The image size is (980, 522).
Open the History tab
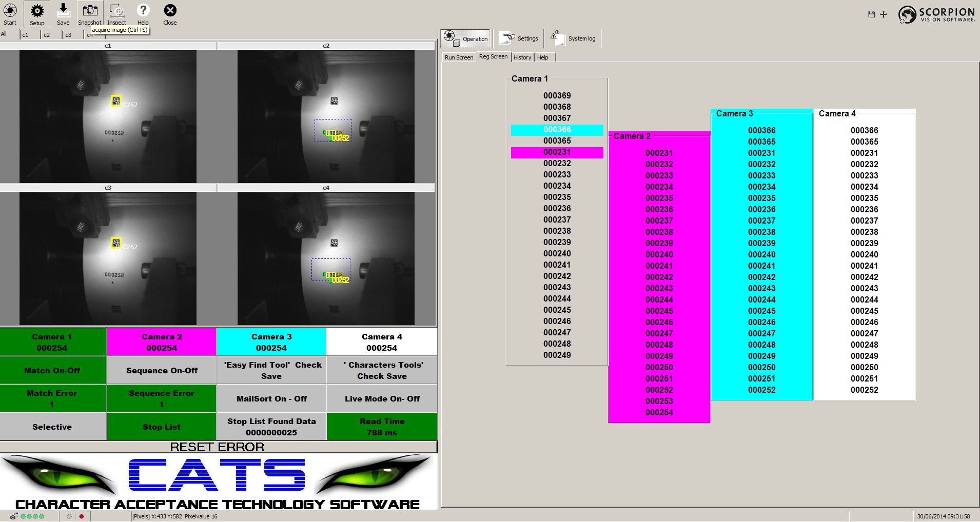pos(522,57)
